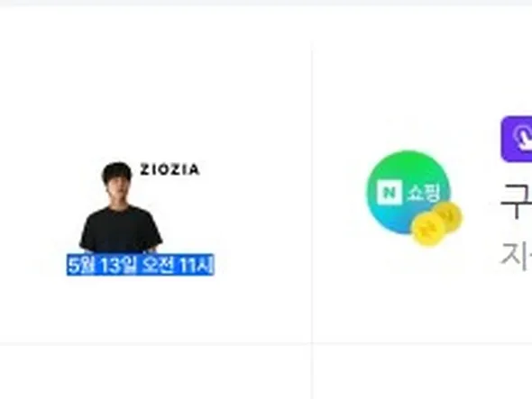The image size is (532, 399).
Task: Click the blue 5월 13일 오전 11시 label
Action: (x=140, y=265)
